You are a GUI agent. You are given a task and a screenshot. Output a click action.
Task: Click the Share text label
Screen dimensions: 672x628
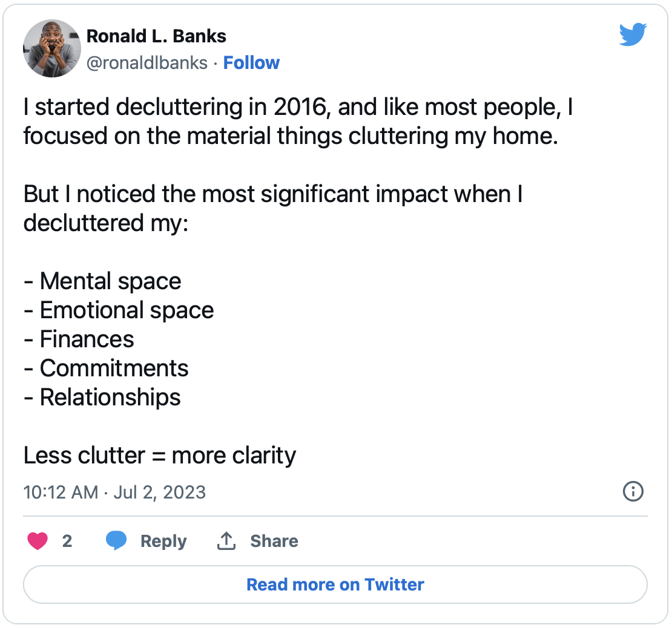[274, 541]
